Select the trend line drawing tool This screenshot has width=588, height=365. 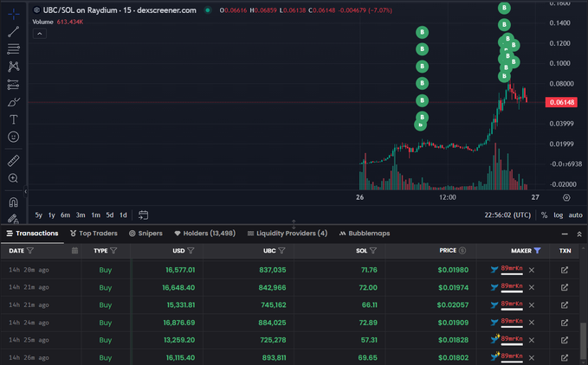click(14, 32)
